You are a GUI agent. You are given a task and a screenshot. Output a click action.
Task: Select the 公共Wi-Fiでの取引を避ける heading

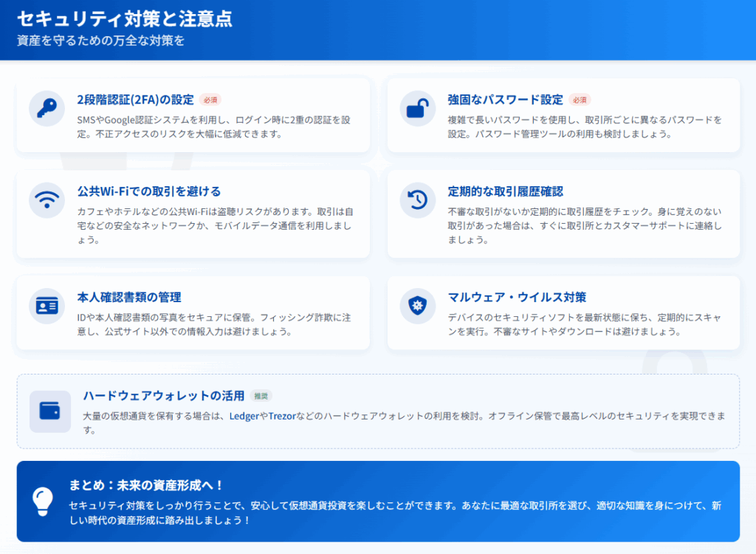148,191
